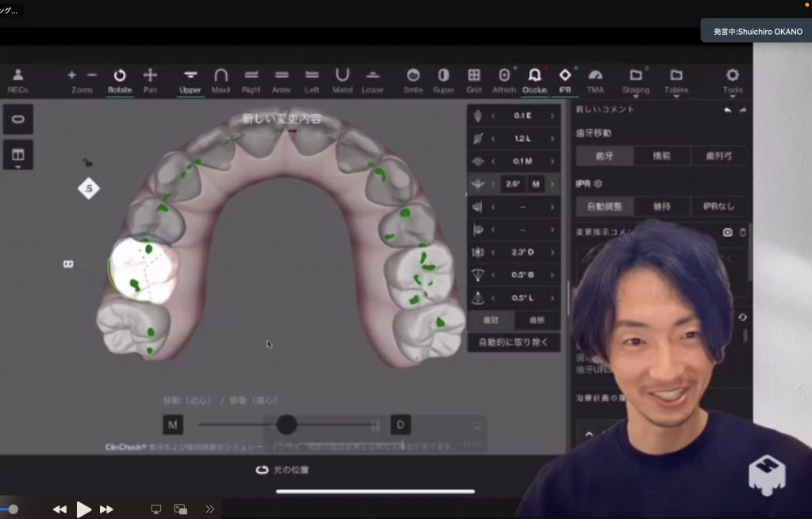This screenshot has width=812, height=519.
Task: Open the Tables dropdown
Action: coord(676,82)
